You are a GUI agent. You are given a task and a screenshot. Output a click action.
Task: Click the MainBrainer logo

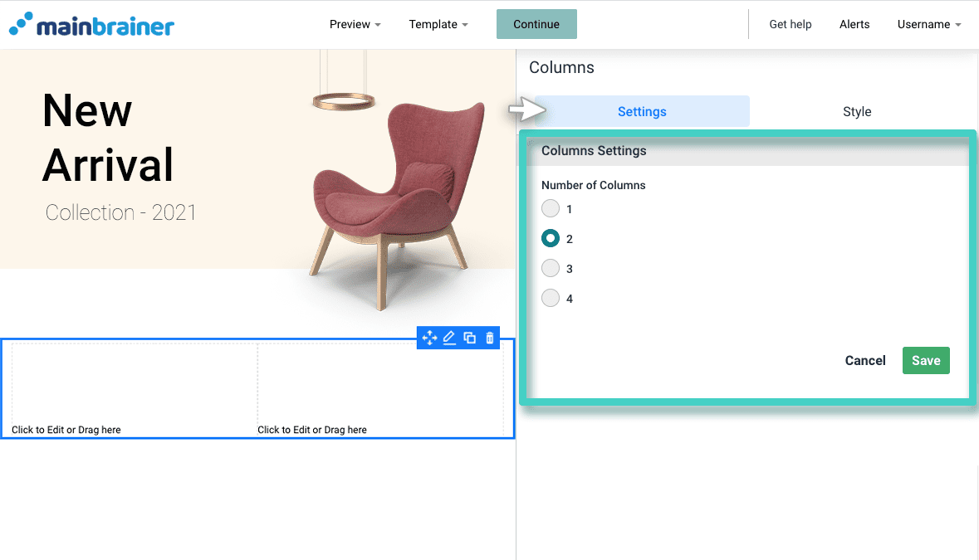91,24
